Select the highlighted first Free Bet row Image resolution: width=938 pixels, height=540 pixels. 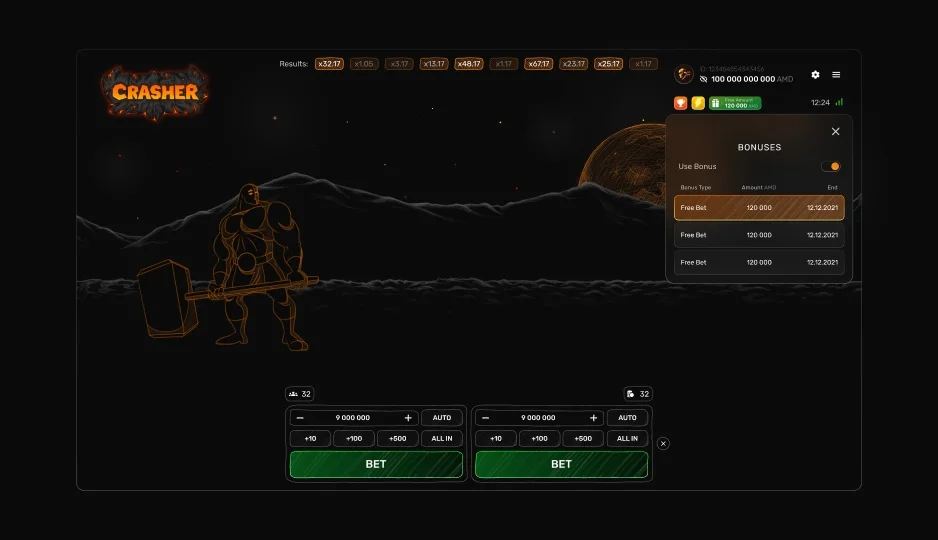coord(759,208)
